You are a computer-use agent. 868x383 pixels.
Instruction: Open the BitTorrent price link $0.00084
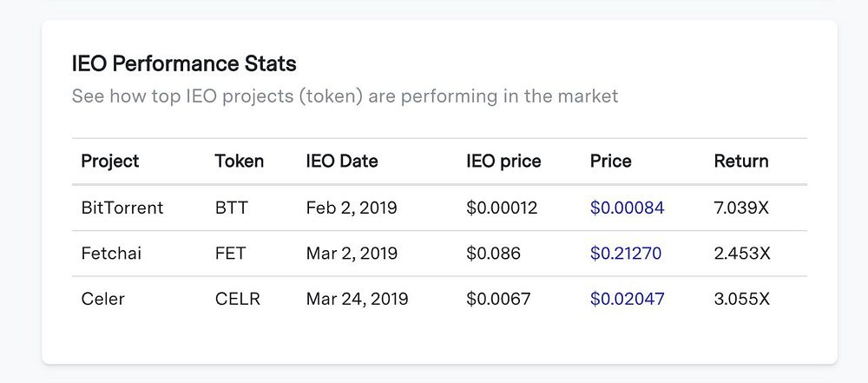[627, 208]
